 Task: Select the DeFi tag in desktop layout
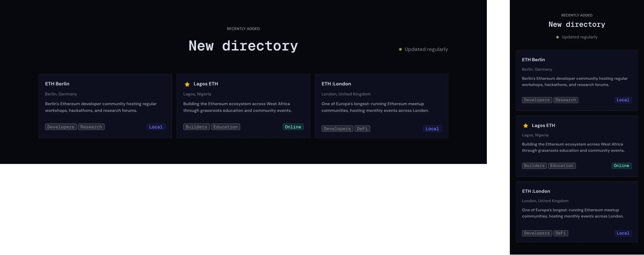(x=362, y=128)
